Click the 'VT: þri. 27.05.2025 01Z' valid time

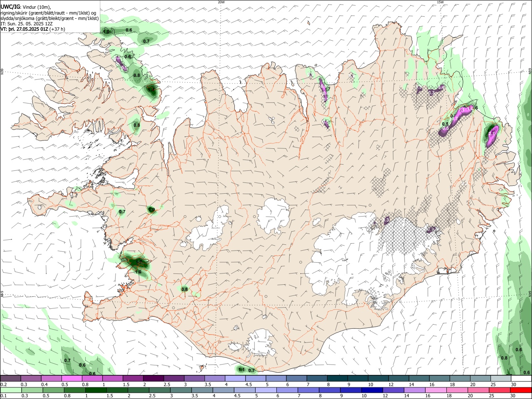[24, 30]
